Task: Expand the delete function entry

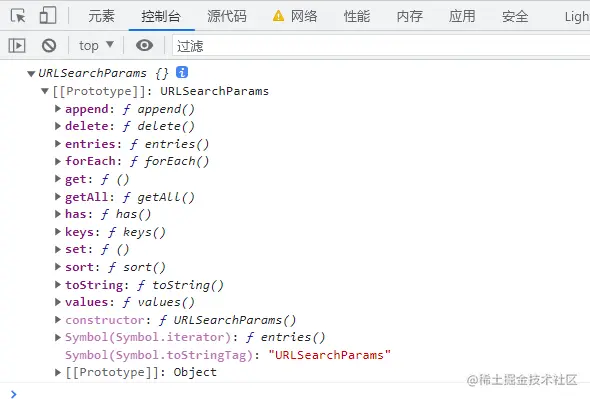Action: pos(58,126)
